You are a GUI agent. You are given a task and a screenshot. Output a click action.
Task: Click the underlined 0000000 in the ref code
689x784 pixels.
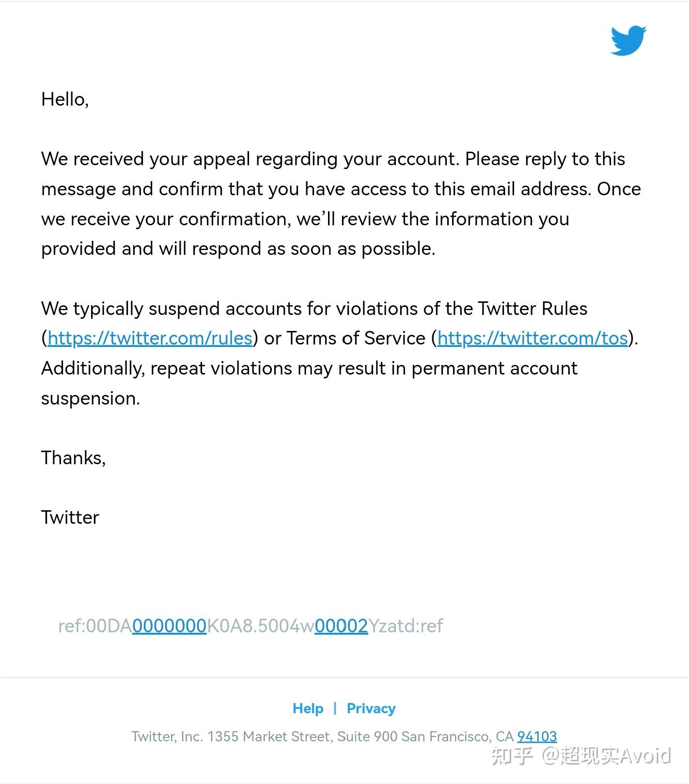coord(169,626)
